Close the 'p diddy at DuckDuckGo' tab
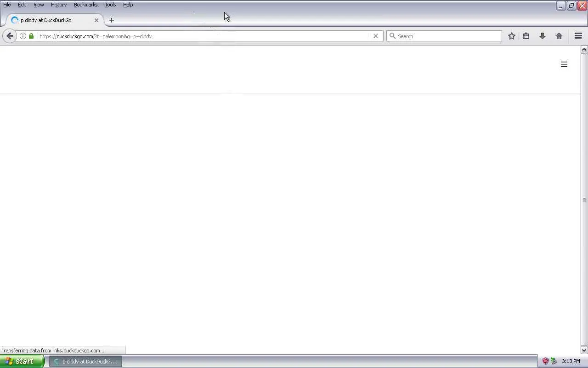 96,20
